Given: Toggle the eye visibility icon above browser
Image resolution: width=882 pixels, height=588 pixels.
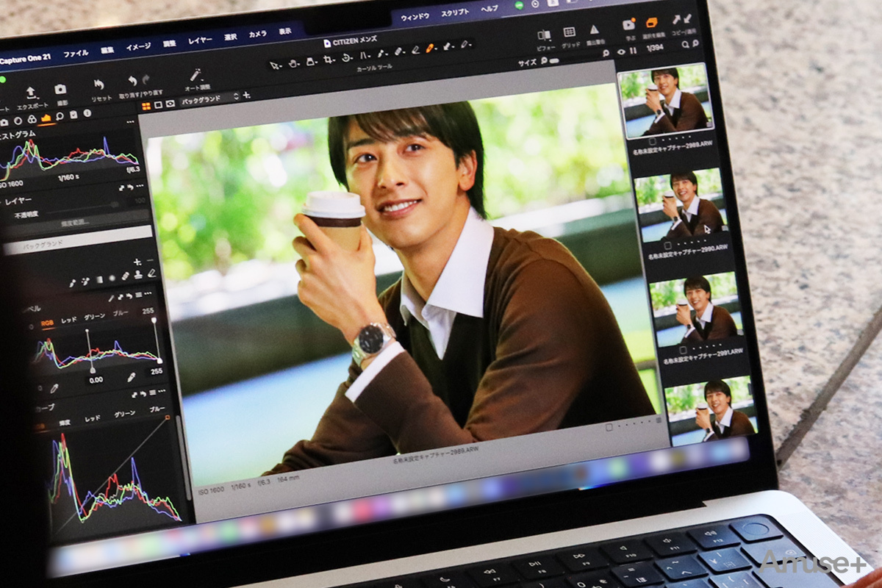Looking at the screenshot, I should click(621, 51).
